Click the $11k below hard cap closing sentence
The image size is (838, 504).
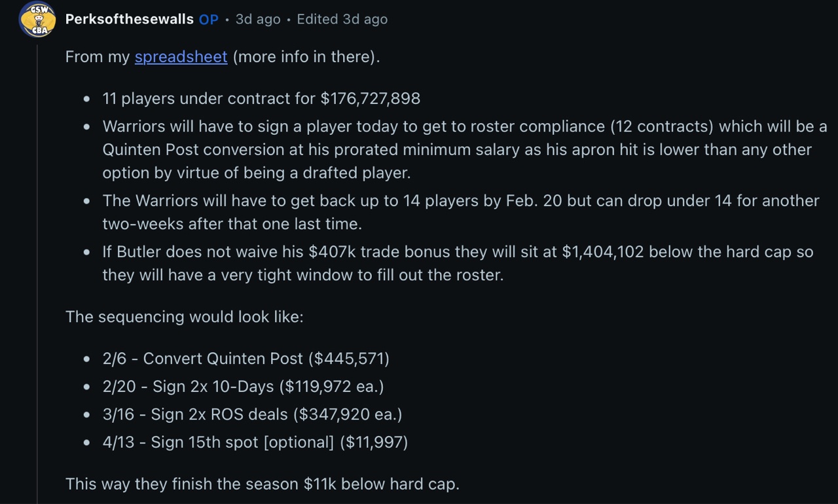263,484
